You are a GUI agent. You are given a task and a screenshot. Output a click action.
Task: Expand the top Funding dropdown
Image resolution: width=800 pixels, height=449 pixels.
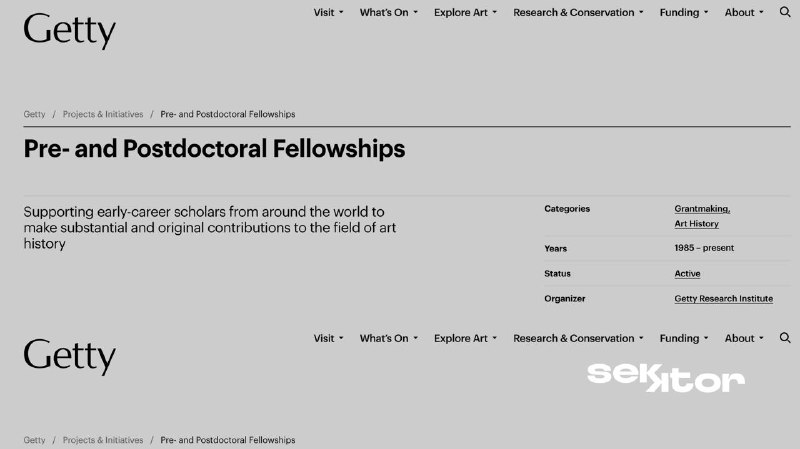(684, 12)
